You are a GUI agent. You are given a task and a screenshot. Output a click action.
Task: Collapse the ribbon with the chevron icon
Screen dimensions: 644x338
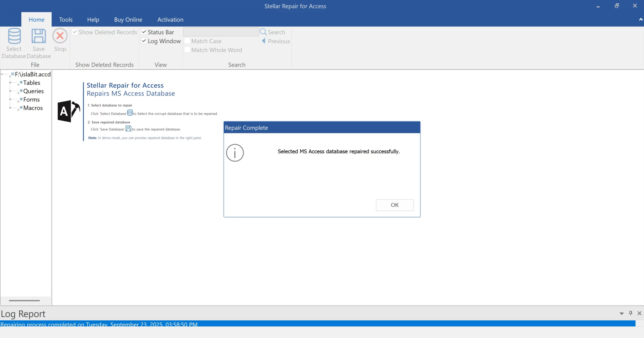click(640, 19)
